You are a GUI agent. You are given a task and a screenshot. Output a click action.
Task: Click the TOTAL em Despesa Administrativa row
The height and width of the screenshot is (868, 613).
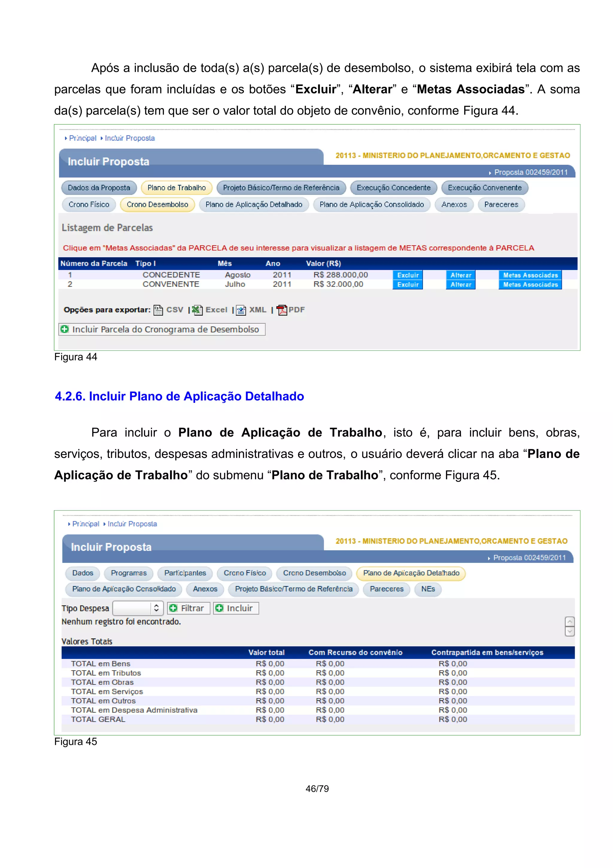tap(318, 710)
